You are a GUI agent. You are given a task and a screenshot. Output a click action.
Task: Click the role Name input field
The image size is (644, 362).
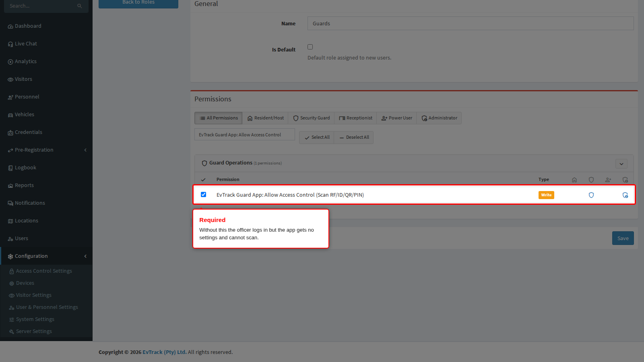471,23
